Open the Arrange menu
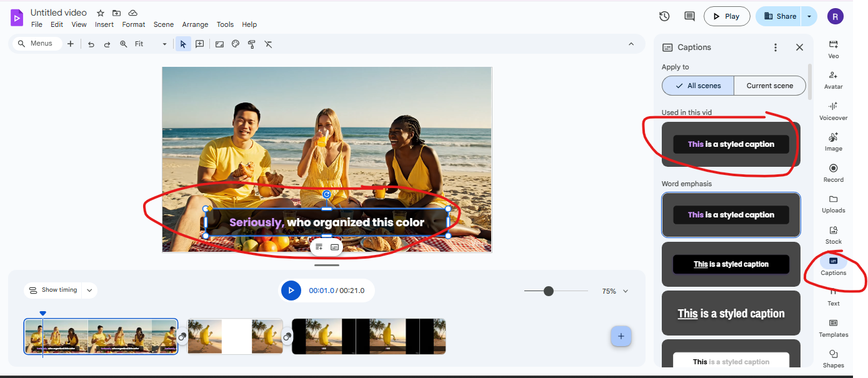 click(x=195, y=24)
